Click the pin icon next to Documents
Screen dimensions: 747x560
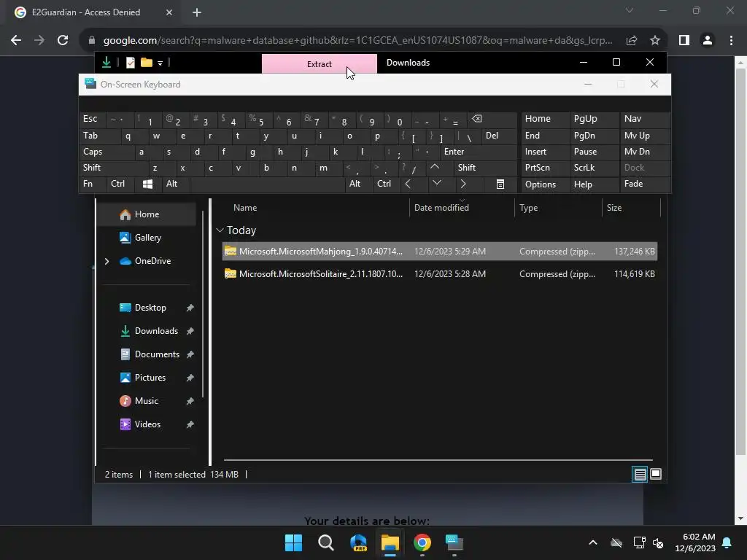click(x=190, y=354)
